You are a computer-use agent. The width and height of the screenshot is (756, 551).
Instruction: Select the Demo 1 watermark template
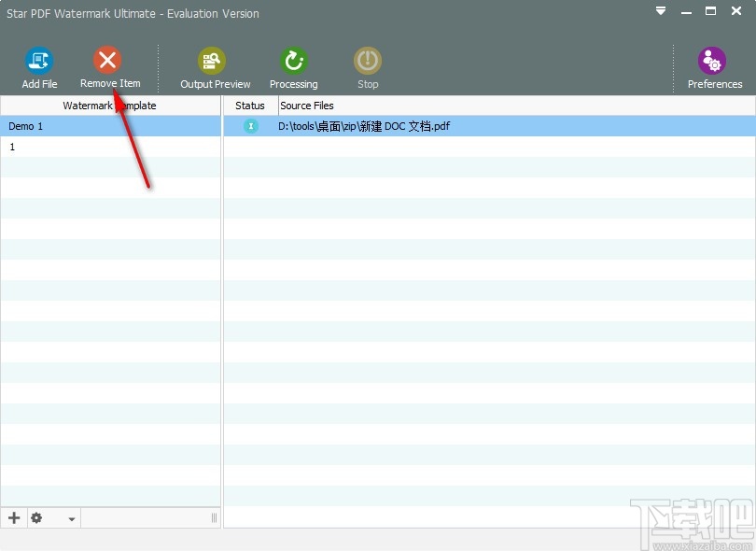pos(110,126)
